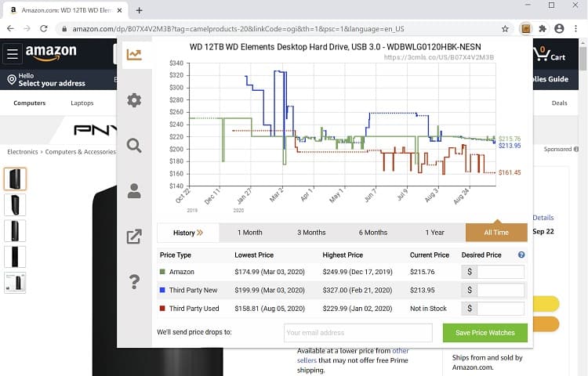Image resolution: width=588 pixels, height=376 pixels.
Task: Open Chrome three-dot menu
Action: (575, 29)
